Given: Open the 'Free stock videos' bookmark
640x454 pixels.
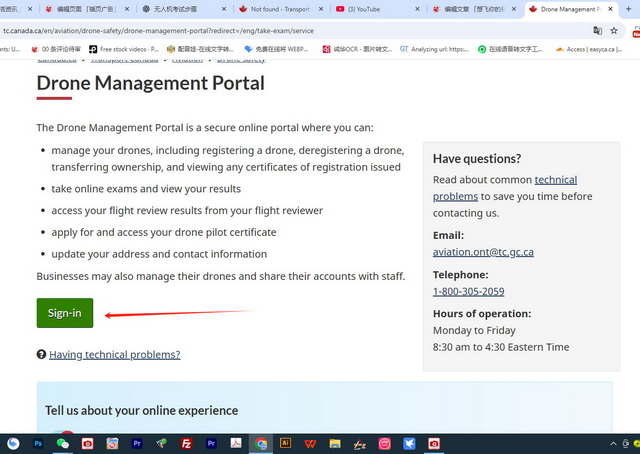Looking at the screenshot, I should tap(124, 48).
